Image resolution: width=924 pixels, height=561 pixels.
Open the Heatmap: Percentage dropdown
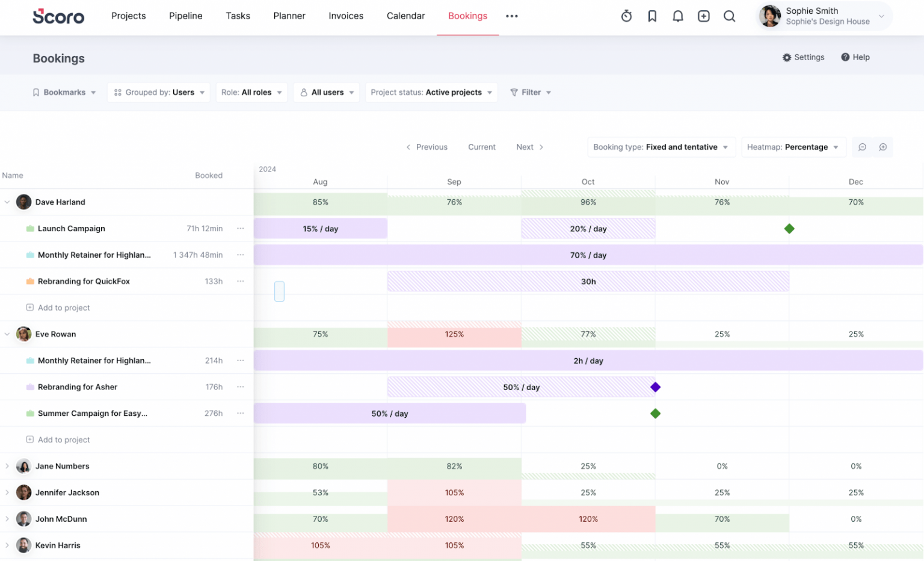(793, 147)
